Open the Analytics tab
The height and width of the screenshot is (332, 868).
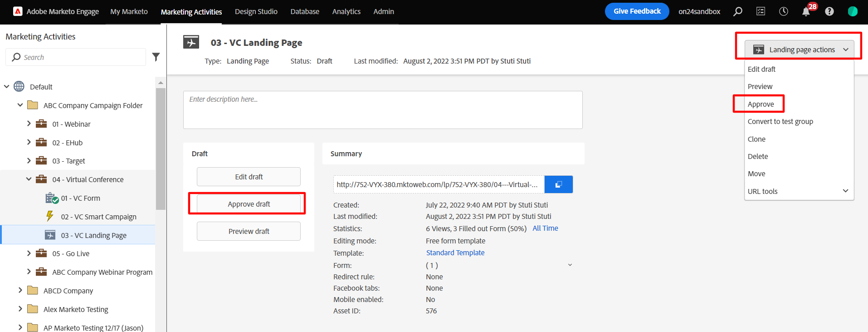[x=346, y=11]
